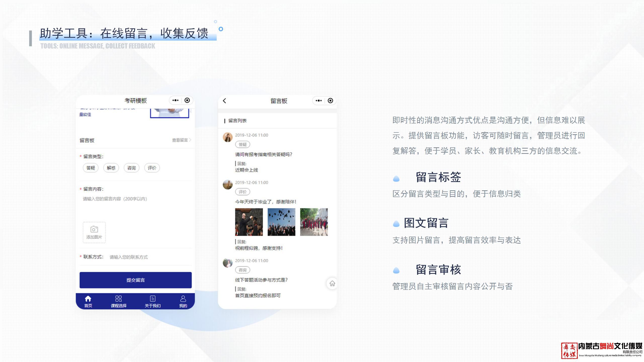
Task: Click the 提交留言 submit button
Action: pyautogui.click(x=135, y=280)
